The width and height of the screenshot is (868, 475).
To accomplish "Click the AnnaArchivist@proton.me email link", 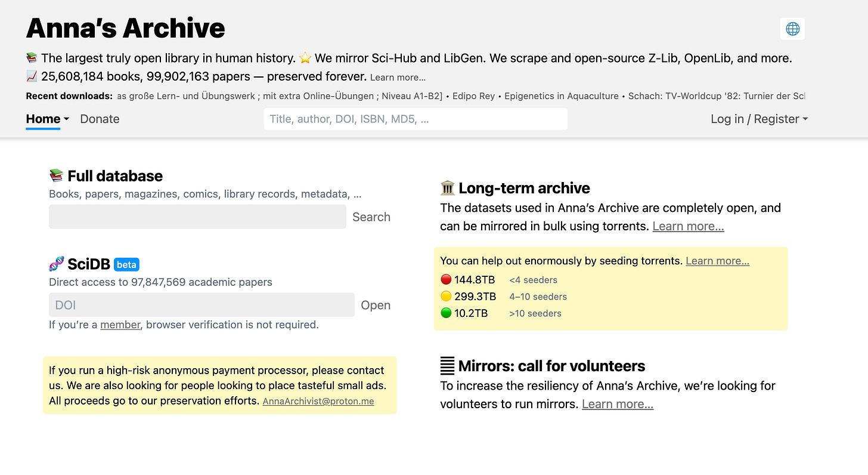I will coord(318,401).
